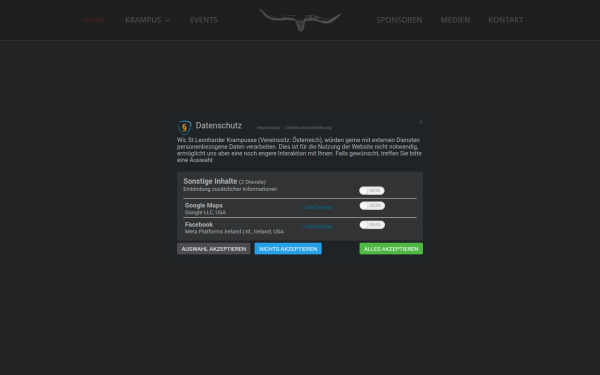
Task: Open the Impressum link
Action: 268,128
